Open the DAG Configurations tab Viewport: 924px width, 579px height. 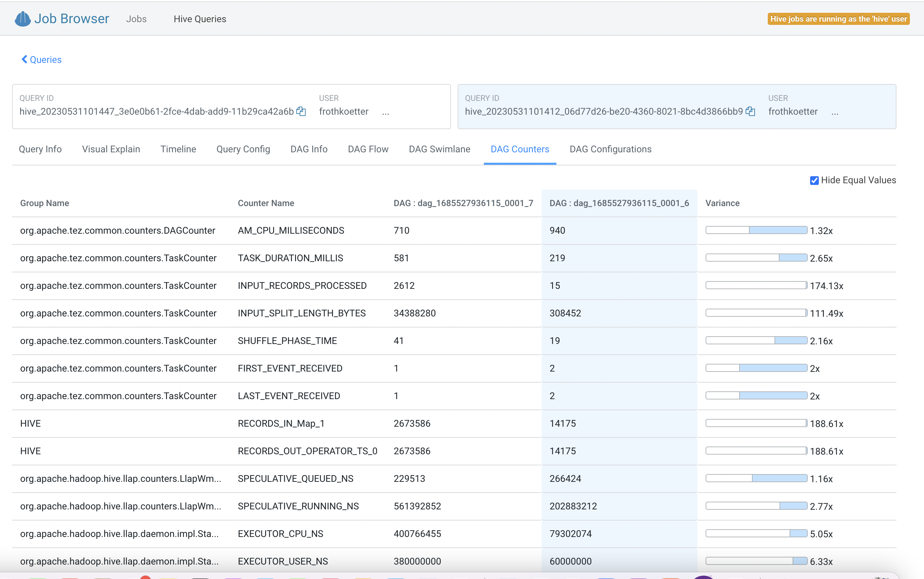(610, 149)
